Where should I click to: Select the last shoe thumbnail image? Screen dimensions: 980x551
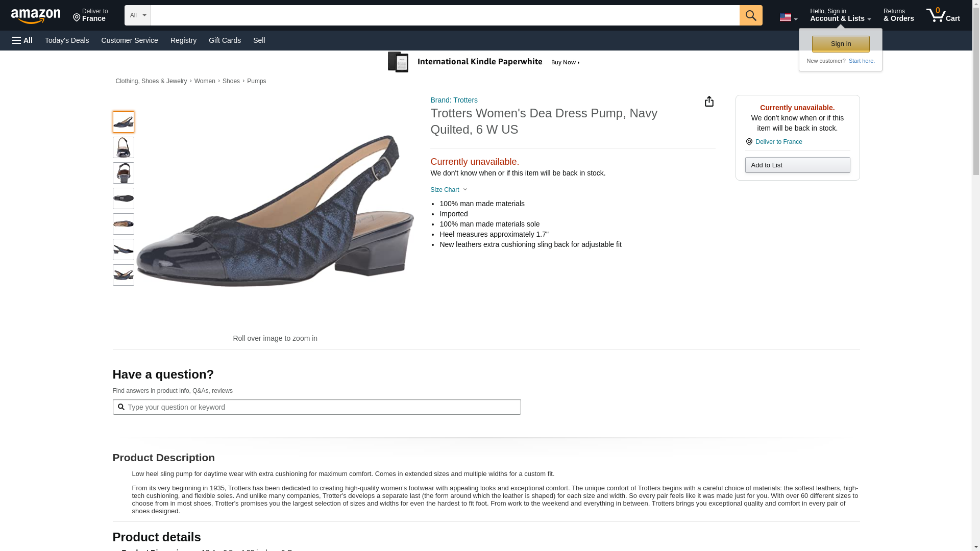tap(123, 275)
